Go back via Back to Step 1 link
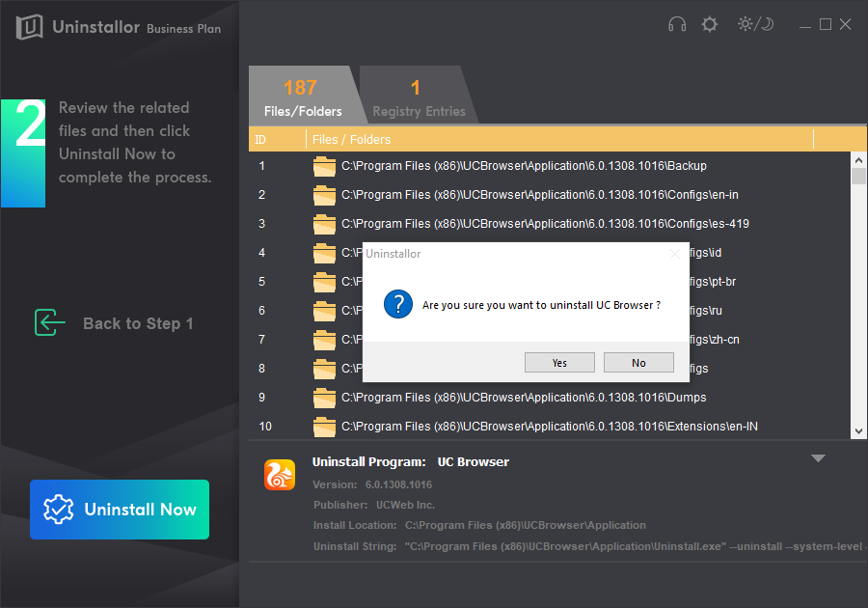The image size is (868, 608). (138, 323)
